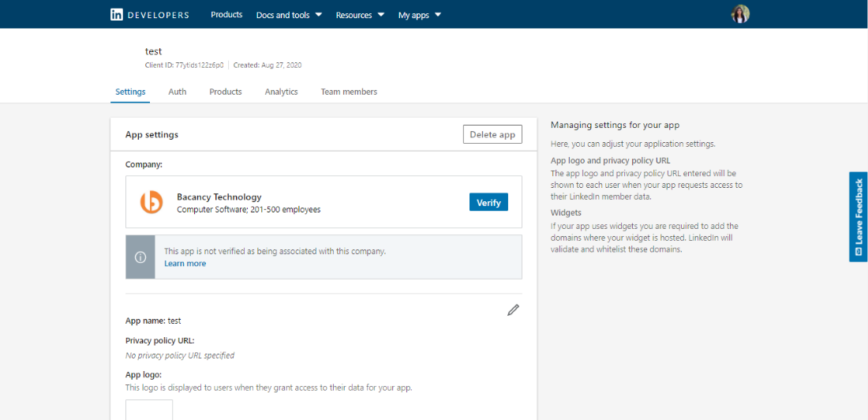The image size is (868, 420).
Task: Open the Products tab under the app
Action: click(x=226, y=92)
